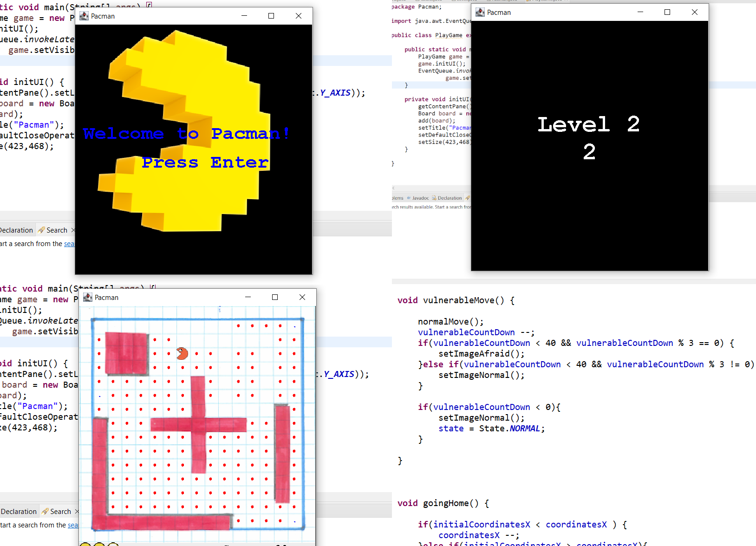Click the red square wall block on the game board

pos(127,353)
